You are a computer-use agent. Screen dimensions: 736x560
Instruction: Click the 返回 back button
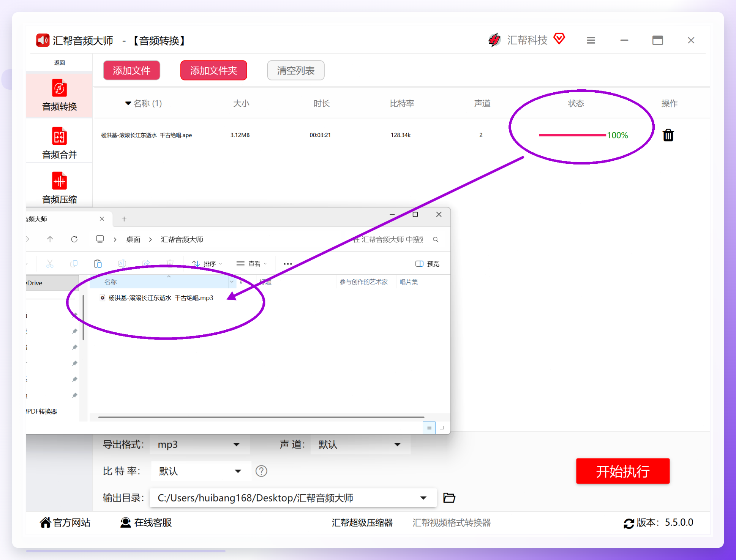pos(59,63)
